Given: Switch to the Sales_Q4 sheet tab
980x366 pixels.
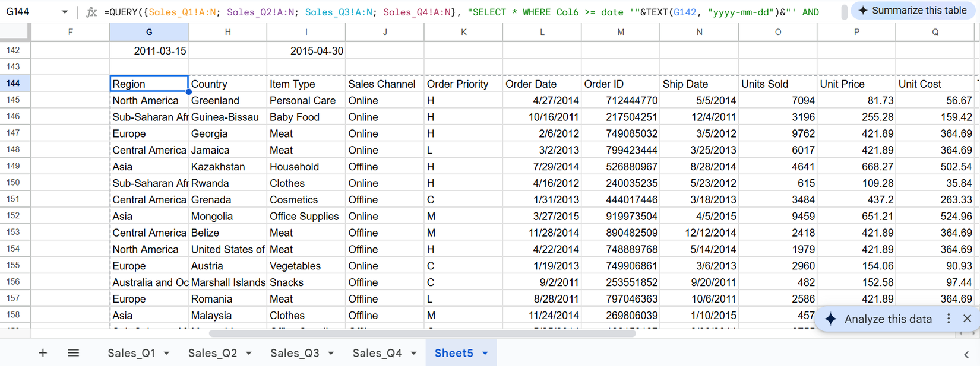Looking at the screenshot, I should [x=377, y=353].
